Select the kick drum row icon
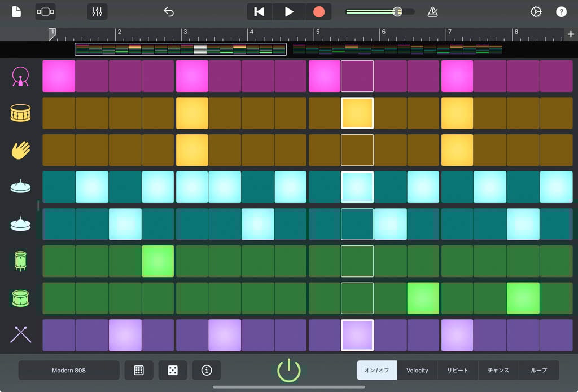Viewport: 578px width, 392px height. coord(21,77)
